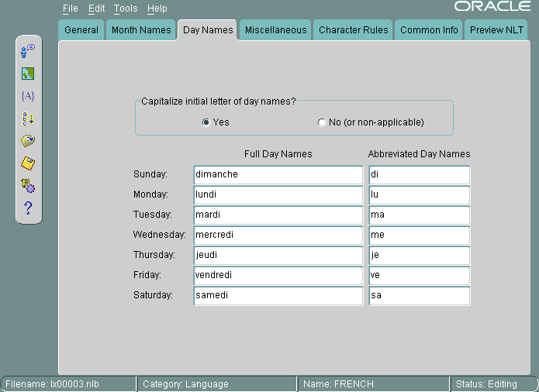Open the File menu

[x=71, y=9]
